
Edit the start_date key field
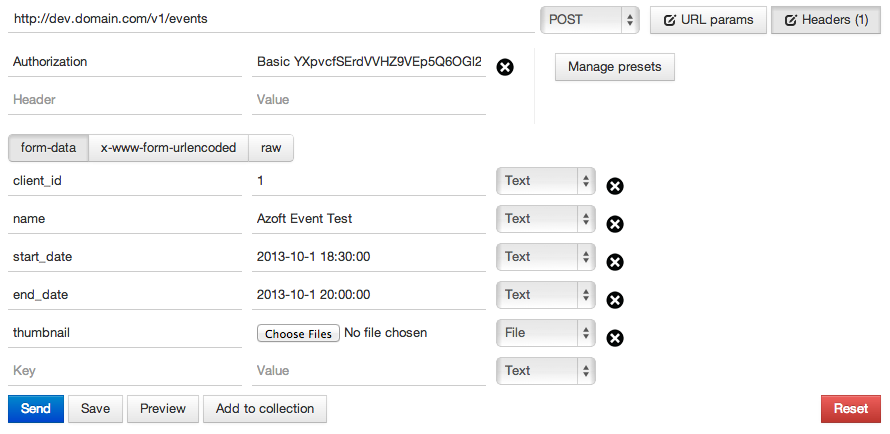click(125, 258)
